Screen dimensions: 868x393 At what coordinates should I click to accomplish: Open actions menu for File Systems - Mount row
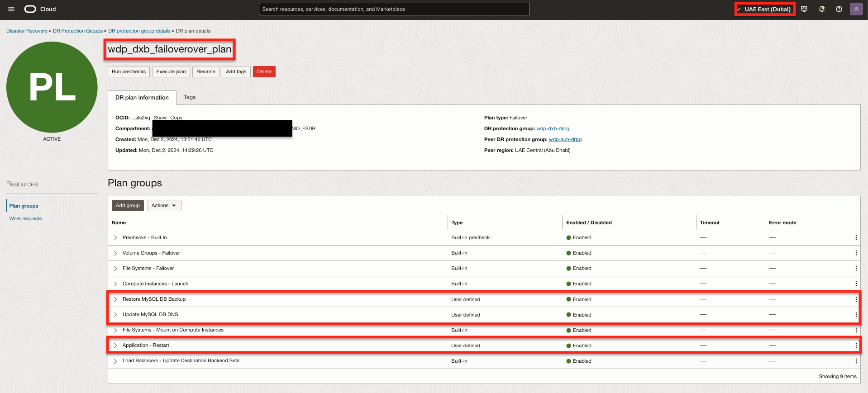click(x=856, y=330)
